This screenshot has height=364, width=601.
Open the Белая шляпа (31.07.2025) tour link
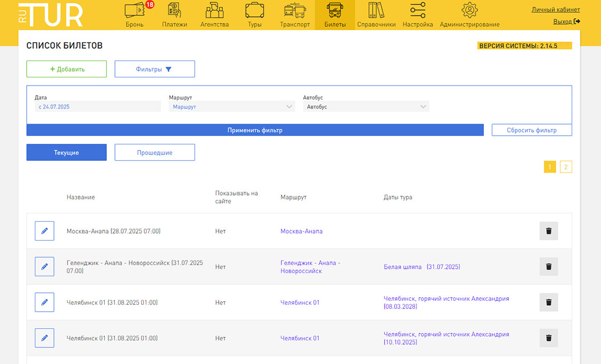pyautogui.click(x=422, y=267)
